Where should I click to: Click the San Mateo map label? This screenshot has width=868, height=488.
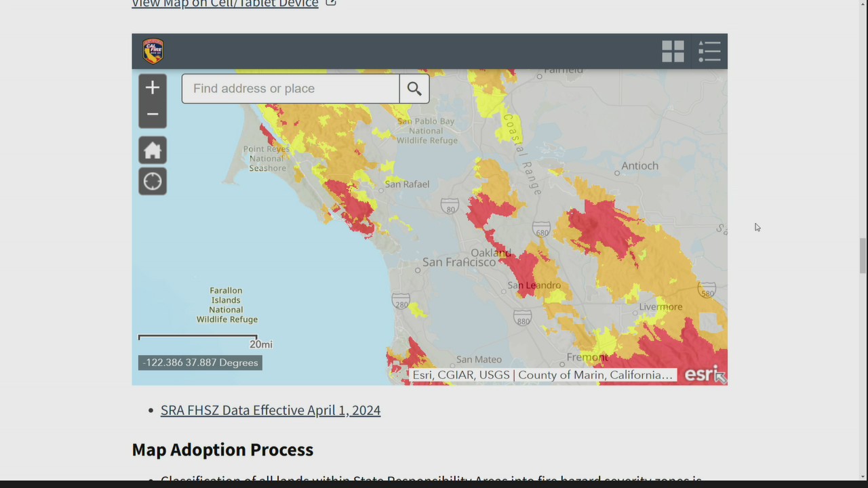(479, 360)
